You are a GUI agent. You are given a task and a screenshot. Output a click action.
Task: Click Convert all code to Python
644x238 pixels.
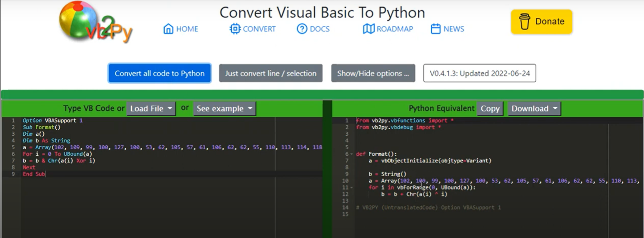(160, 73)
